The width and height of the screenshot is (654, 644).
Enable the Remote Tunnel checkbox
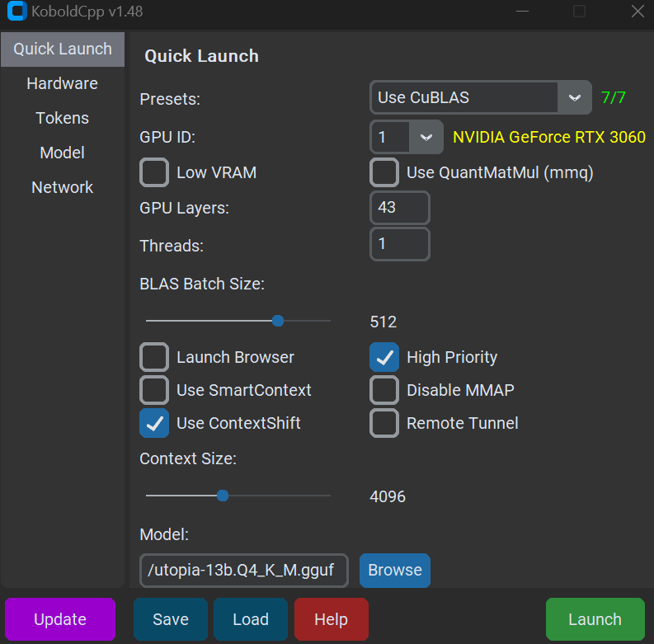pyautogui.click(x=384, y=423)
